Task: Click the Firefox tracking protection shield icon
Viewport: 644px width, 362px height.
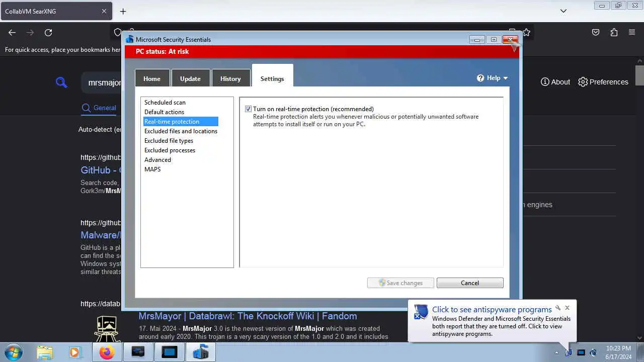Action: 118,32
